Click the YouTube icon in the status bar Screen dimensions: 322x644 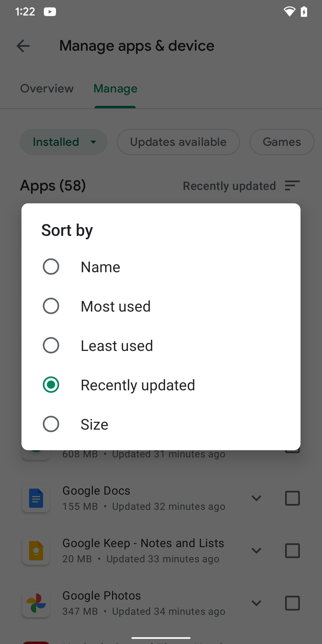coord(50,12)
